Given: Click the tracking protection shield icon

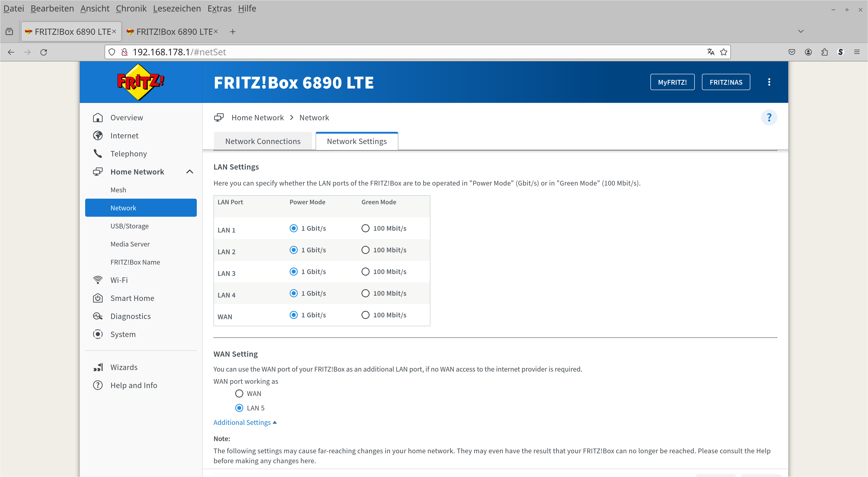Looking at the screenshot, I should click(x=112, y=52).
